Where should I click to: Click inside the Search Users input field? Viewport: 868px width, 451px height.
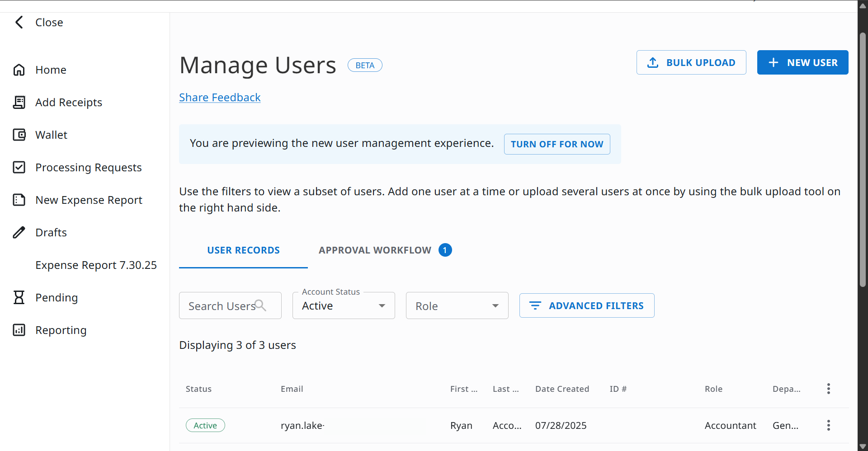pyautogui.click(x=222, y=305)
